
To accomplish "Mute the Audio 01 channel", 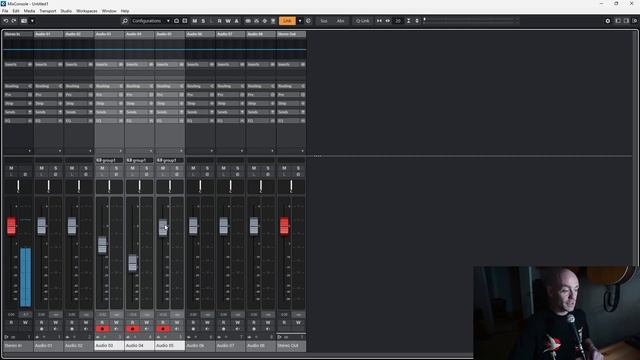I will click(42, 168).
